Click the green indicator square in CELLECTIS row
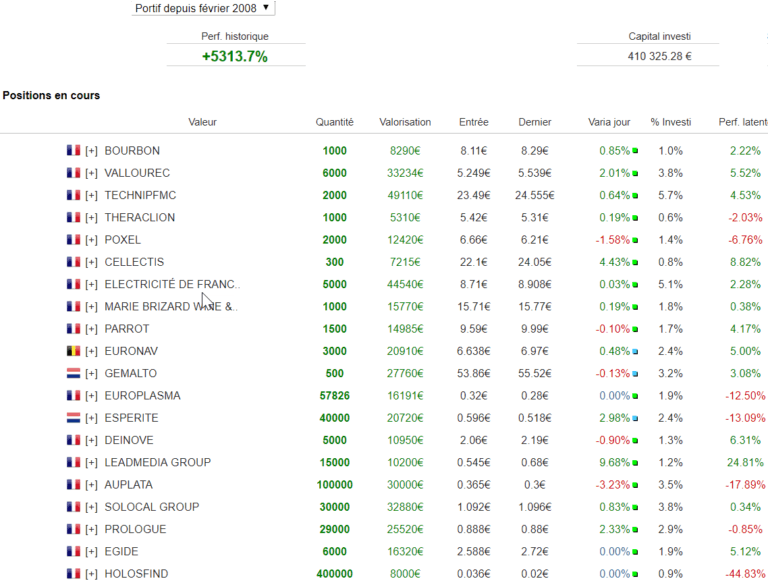This screenshot has height=585, width=768. click(635, 263)
